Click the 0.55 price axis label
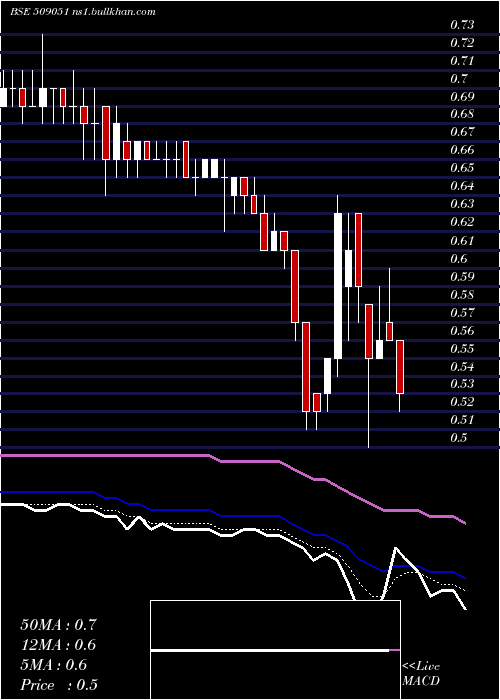This screenshot has width=500, height=700. pos(462,348)
